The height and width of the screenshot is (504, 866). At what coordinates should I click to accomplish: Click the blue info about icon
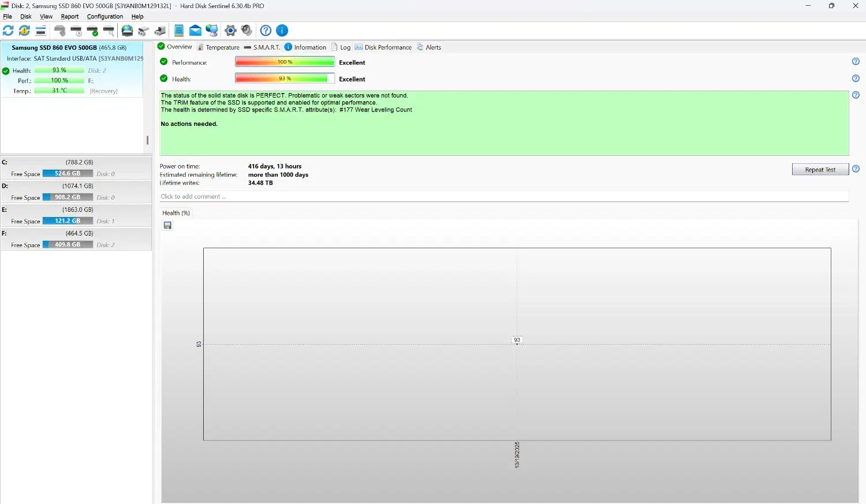(282, 31)
